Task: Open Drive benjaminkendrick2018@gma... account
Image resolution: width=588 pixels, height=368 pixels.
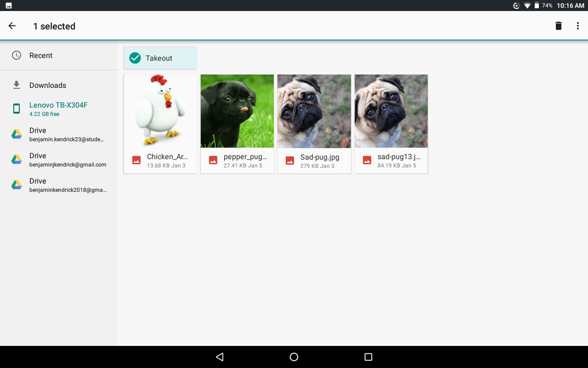Action: click(59, 184)
